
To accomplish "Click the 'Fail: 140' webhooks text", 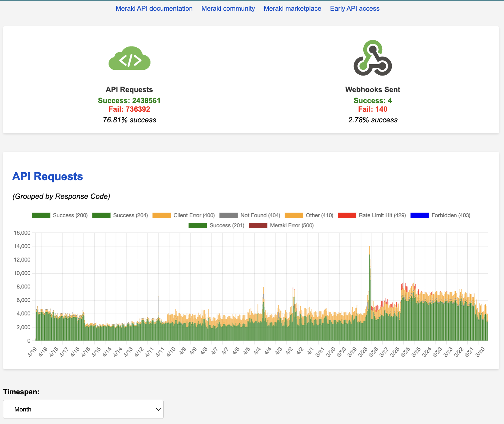I will click(x=373, y=109).
